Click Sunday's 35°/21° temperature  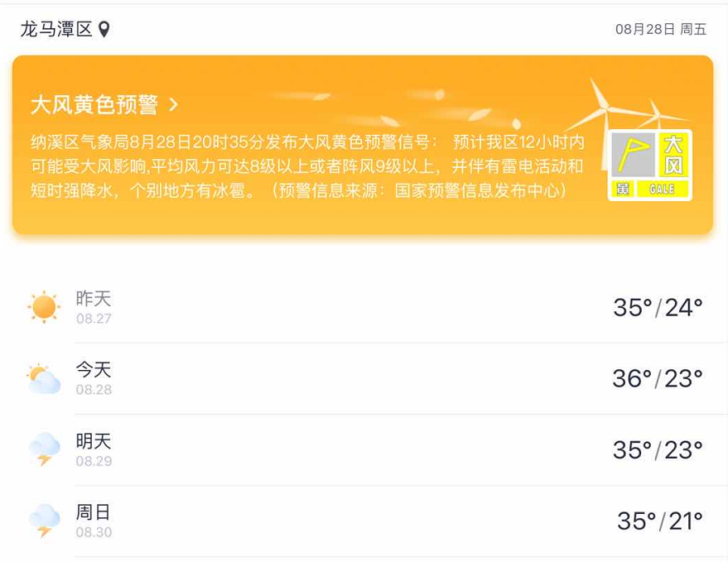tap(659, 521)
